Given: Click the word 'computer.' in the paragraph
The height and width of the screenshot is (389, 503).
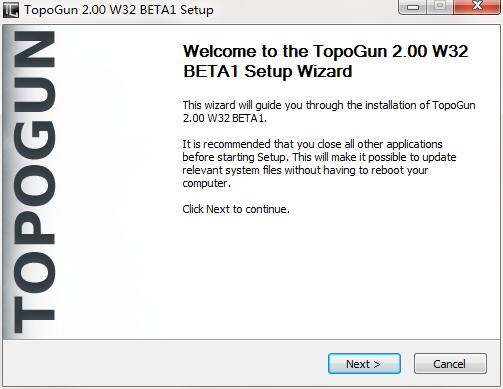Looking at the screenshot, I should 206,183.
